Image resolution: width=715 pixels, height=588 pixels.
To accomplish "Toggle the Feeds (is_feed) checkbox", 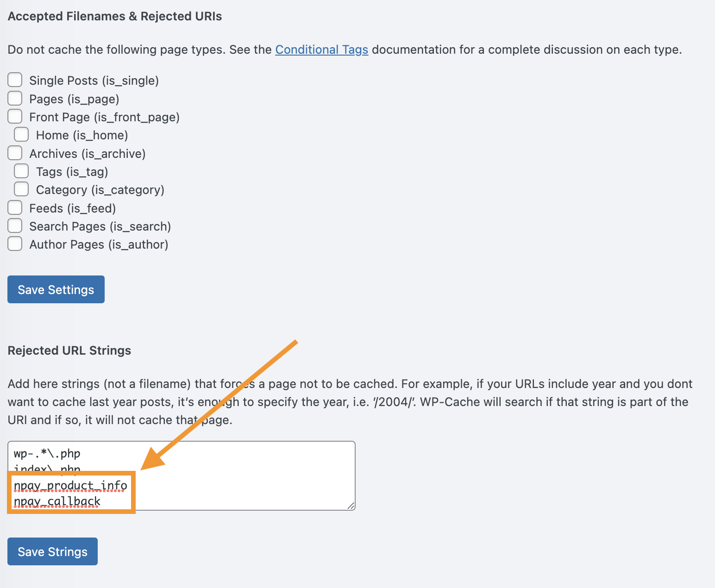I will pyautogui.click(x=15, y=207).
